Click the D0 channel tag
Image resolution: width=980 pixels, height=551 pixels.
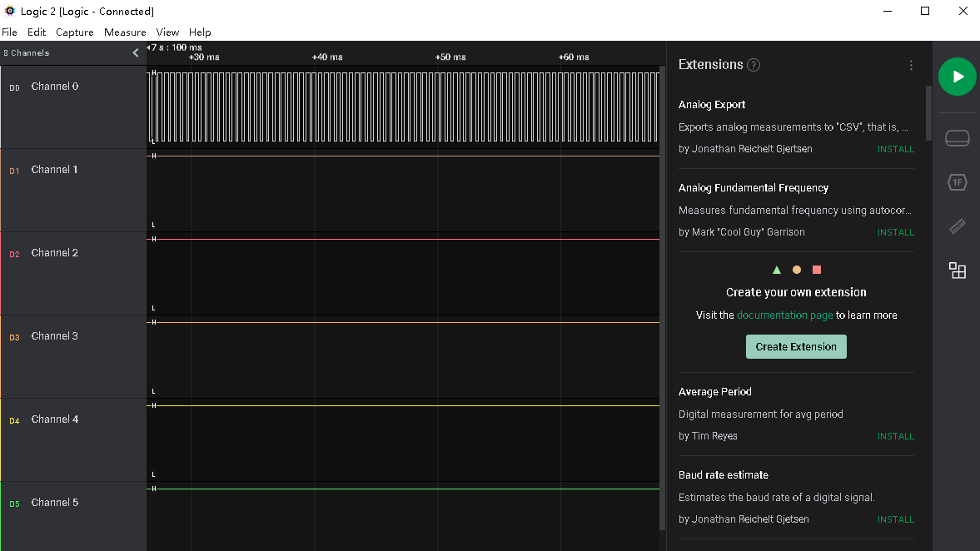(x=14, y=87)
